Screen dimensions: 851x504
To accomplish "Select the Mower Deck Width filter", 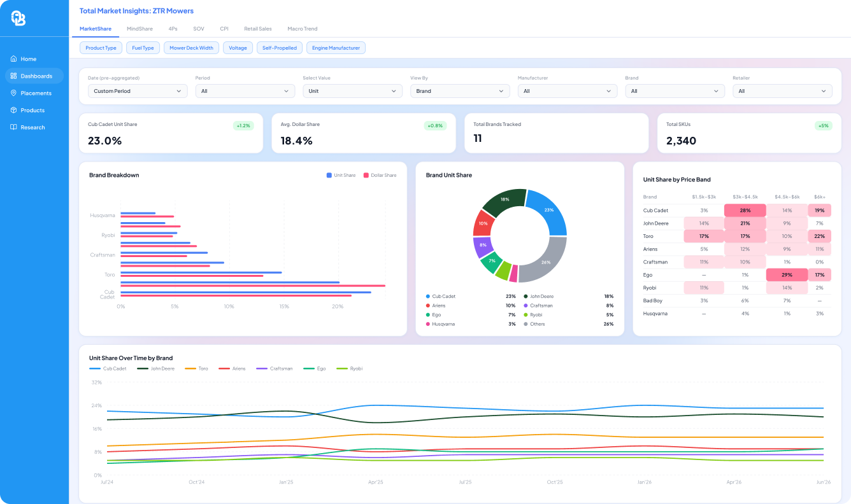I will pyautogui.click(x=192, y=48).
